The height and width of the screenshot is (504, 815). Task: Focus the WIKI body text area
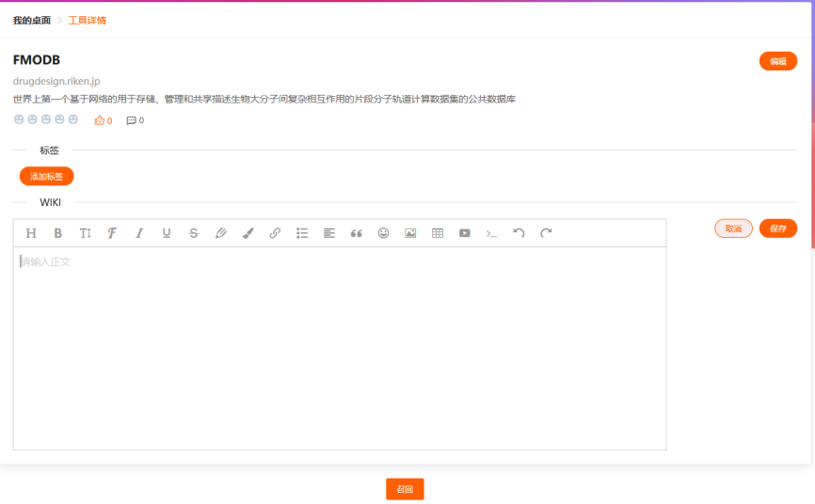coord(340,348)
